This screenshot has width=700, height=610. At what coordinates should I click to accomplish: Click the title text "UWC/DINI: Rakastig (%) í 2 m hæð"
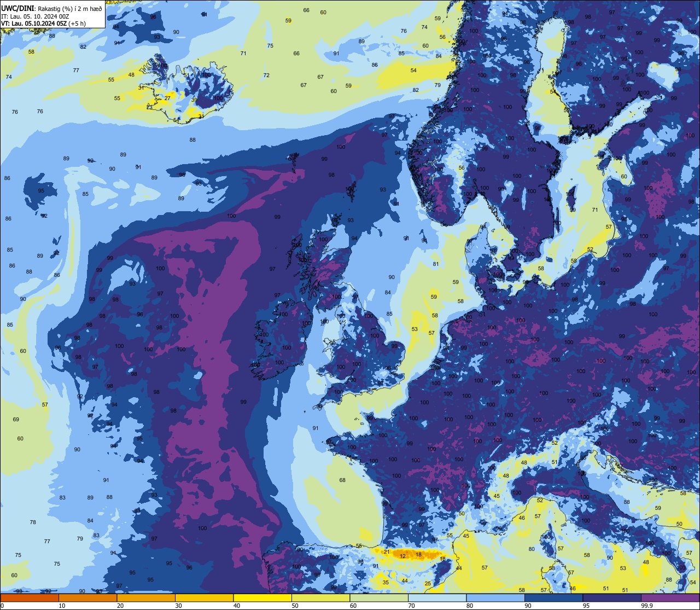point(51,9)
